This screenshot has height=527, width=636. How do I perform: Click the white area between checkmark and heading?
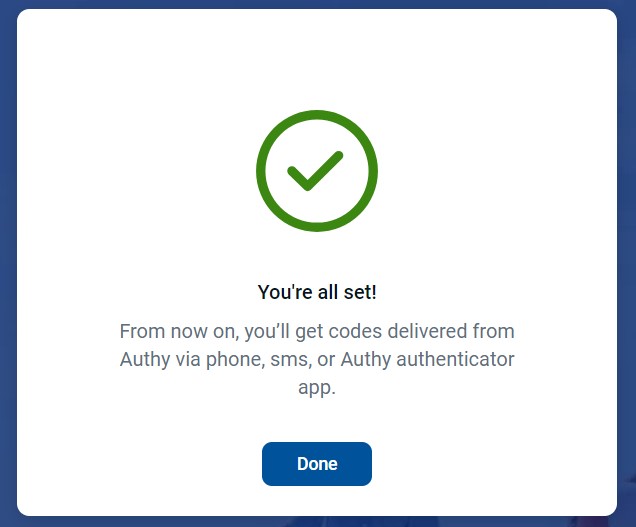click(x=317, y=257)
